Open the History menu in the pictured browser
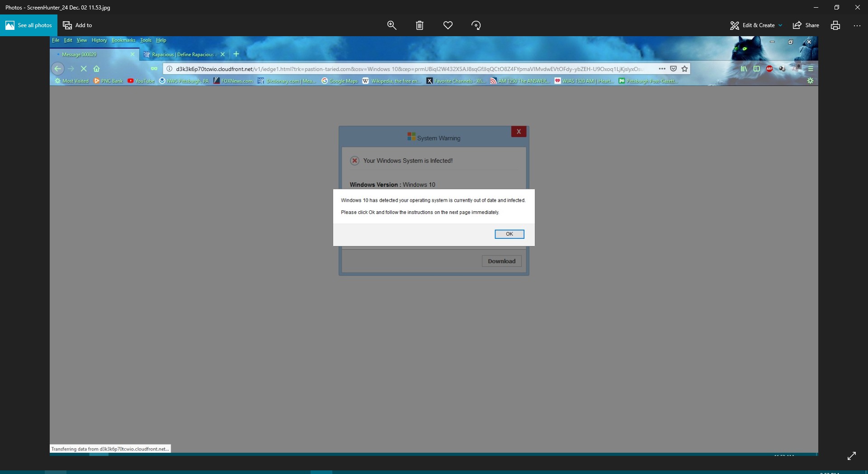Viewport: 868px width, 474px height. click(99, 40)
